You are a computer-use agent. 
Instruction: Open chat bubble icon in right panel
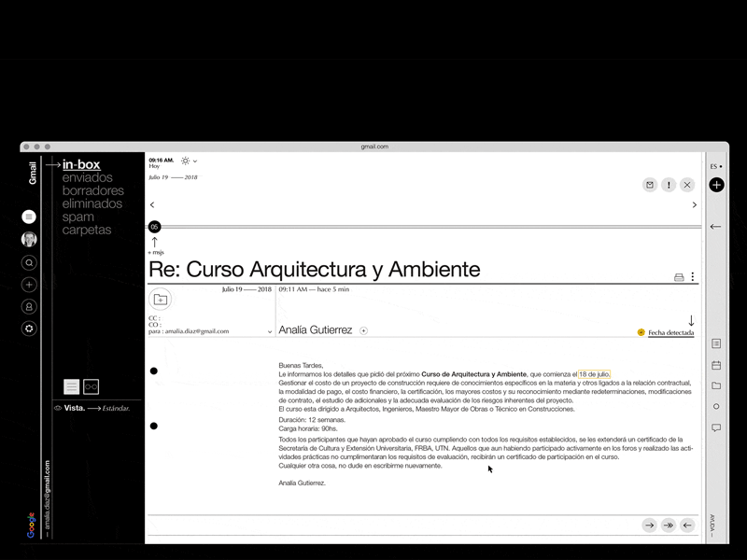[x=716, y=427]
